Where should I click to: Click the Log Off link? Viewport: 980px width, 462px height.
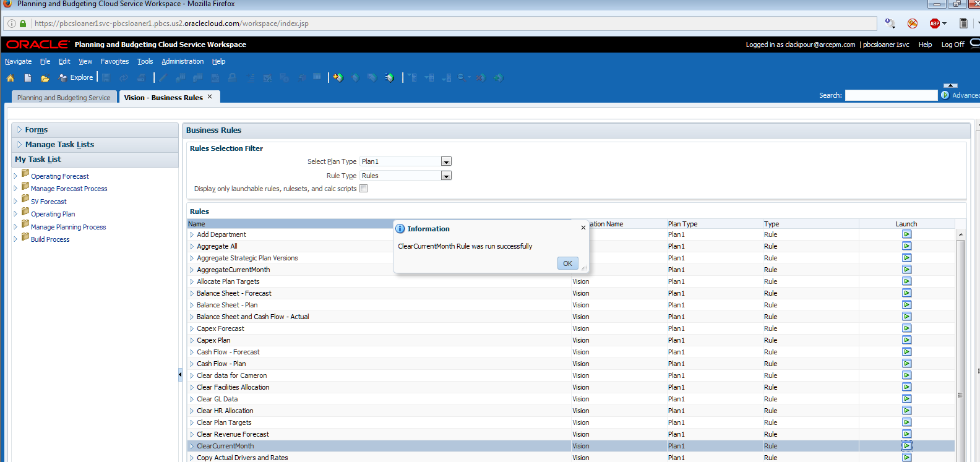tap(953, 45)
